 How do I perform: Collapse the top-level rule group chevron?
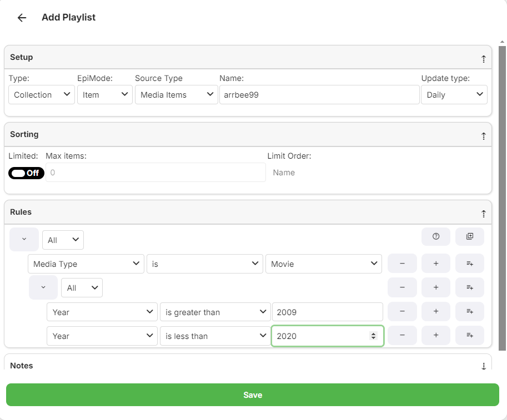pyautogui.click(x=24, y=239)
